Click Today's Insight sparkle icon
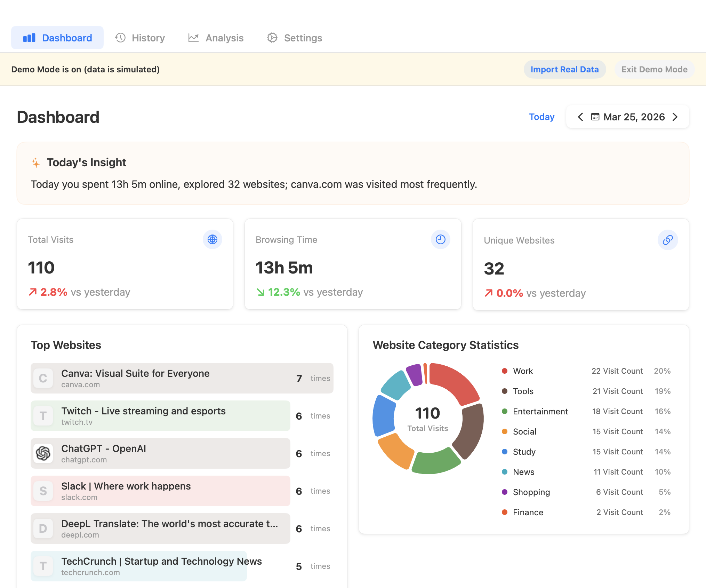The image size is (706, 588). 36,162
